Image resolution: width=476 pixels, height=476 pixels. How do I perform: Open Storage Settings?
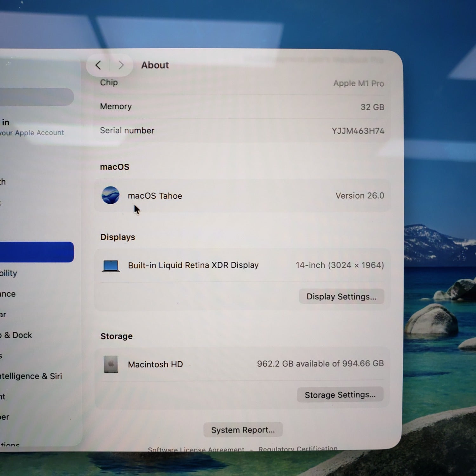340,395
